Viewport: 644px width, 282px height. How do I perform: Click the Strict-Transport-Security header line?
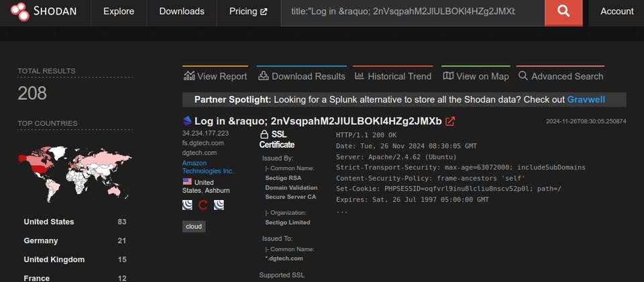(x=460, y=168)
